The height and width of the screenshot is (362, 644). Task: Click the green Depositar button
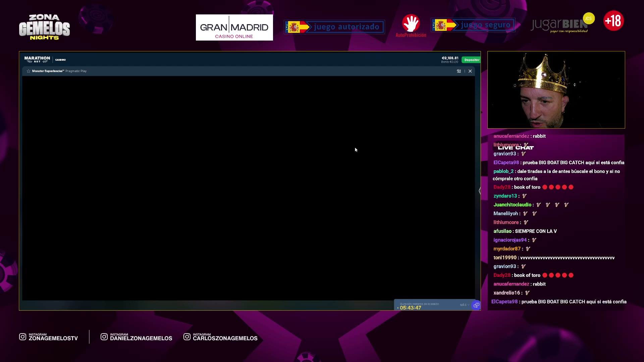pyautogui.click(x=471, y=60)
